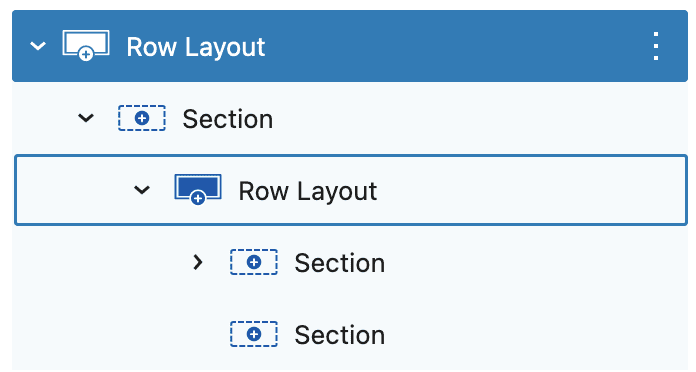696x372 pixels.
Task: Open options menu for top Row Layout
Action: point(656,46)
